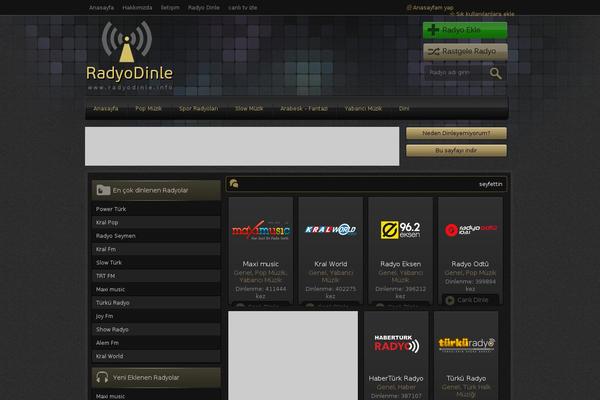The height and width of the screenshot is (400, 600).
Task: Open Kral World in most-listened list
Action: coord(156,356)
